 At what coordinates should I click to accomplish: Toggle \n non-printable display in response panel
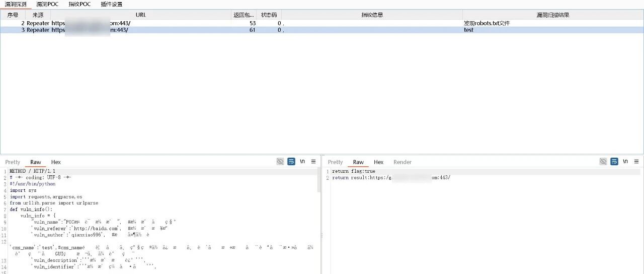(625, 162)
